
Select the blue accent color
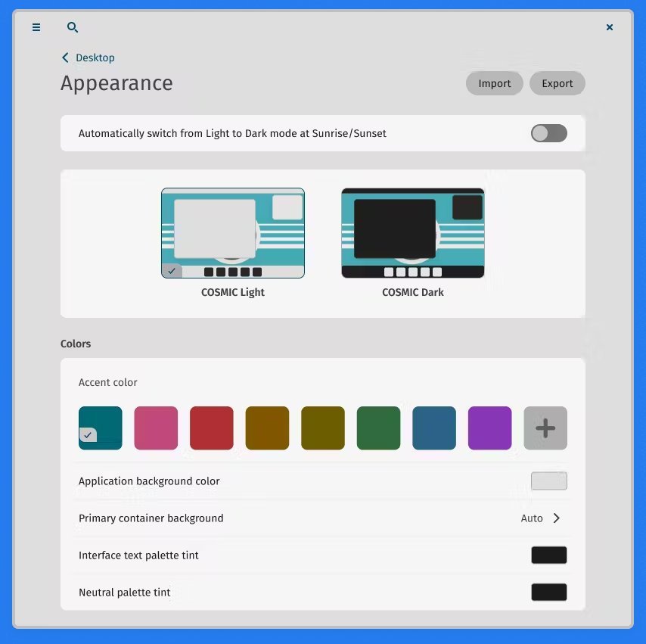pos(434,428)
